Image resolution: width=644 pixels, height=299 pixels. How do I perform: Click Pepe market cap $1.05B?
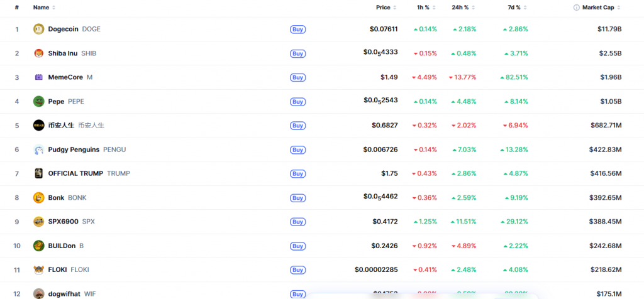point(610,101)
